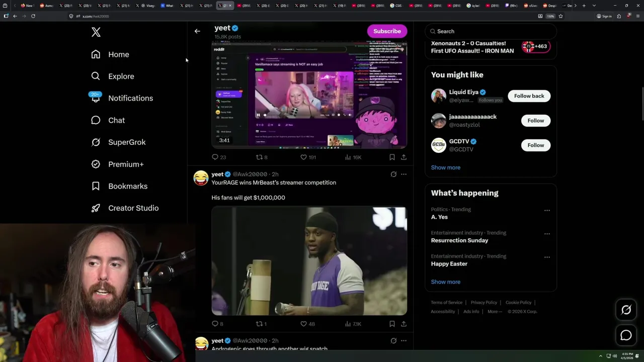Play the YourRAGE video thumbnail
The image size is (644, 362).
tap(309, 261)
